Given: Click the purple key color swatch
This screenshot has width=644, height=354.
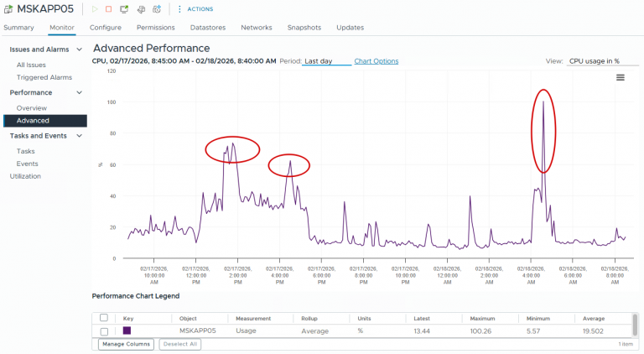Looking at the screenshot, I should click(x=127, y=331).
